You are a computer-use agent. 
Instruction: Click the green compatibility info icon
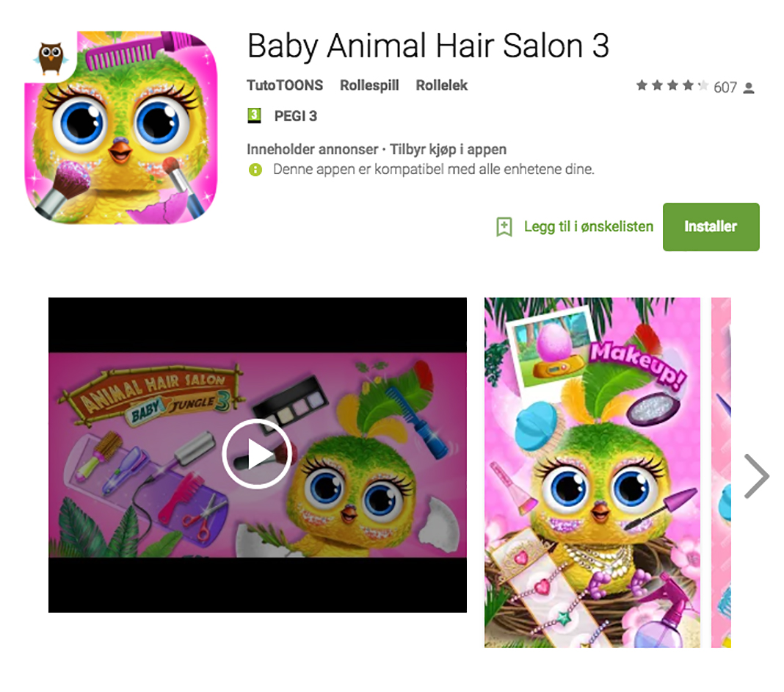[255, 170]
